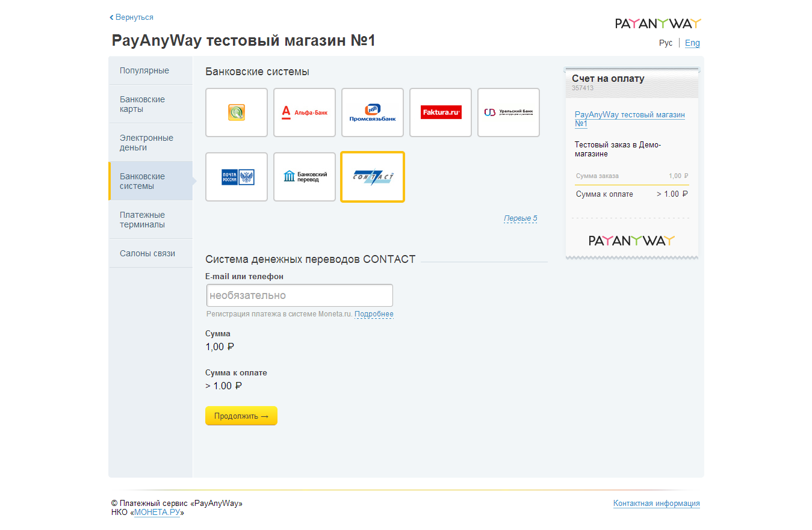Select the green Q payment system tile
Image resolution: width=812 pixels, height=530 pixels.
point(237,112)
